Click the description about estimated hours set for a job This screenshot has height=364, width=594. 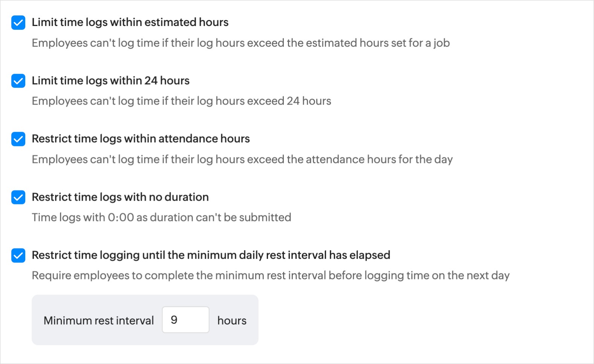point(241,43)
